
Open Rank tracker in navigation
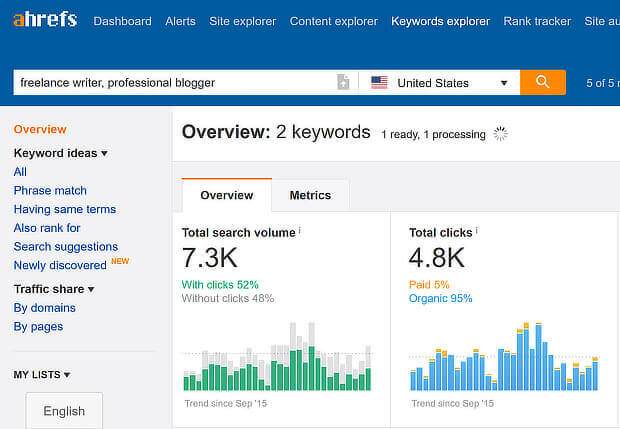(x=537, y=21)
